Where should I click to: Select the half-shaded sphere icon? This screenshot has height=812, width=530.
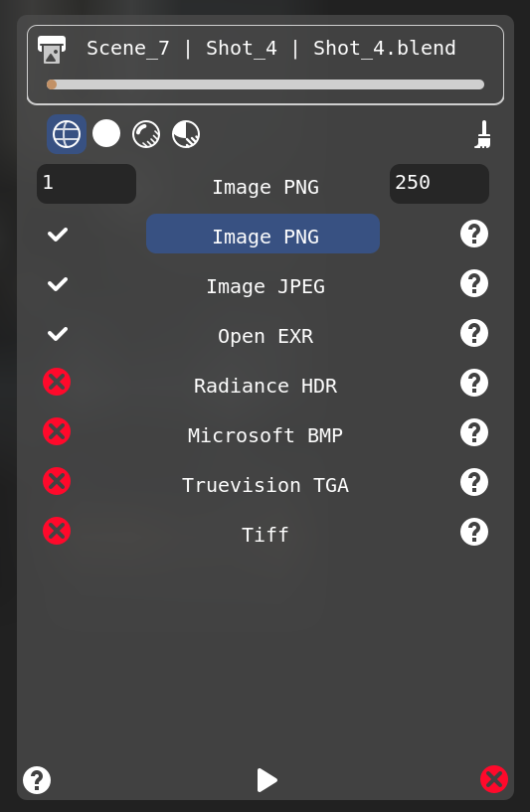click(186, 134)
